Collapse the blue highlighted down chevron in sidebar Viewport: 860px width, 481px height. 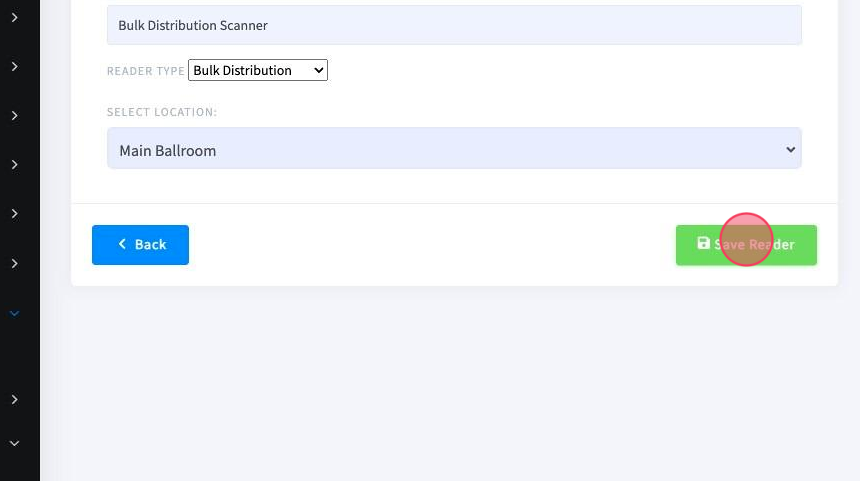15,314
